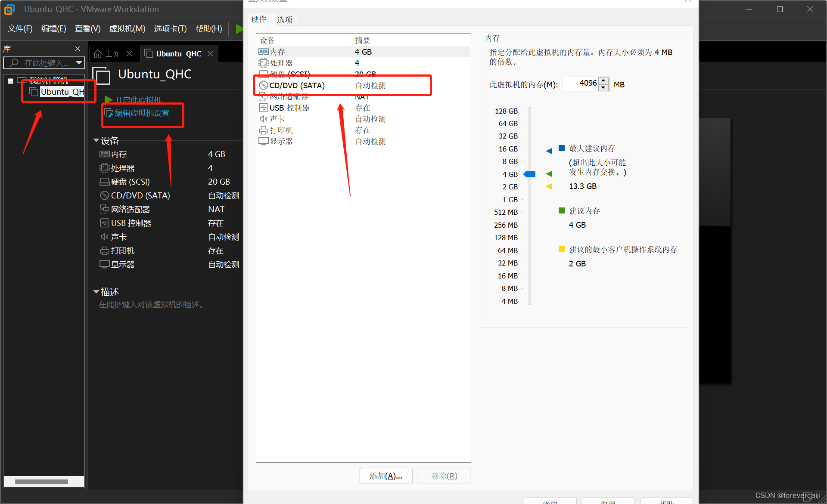
Task: Select the processor device in settings list
Action: (x=281, y=63)
